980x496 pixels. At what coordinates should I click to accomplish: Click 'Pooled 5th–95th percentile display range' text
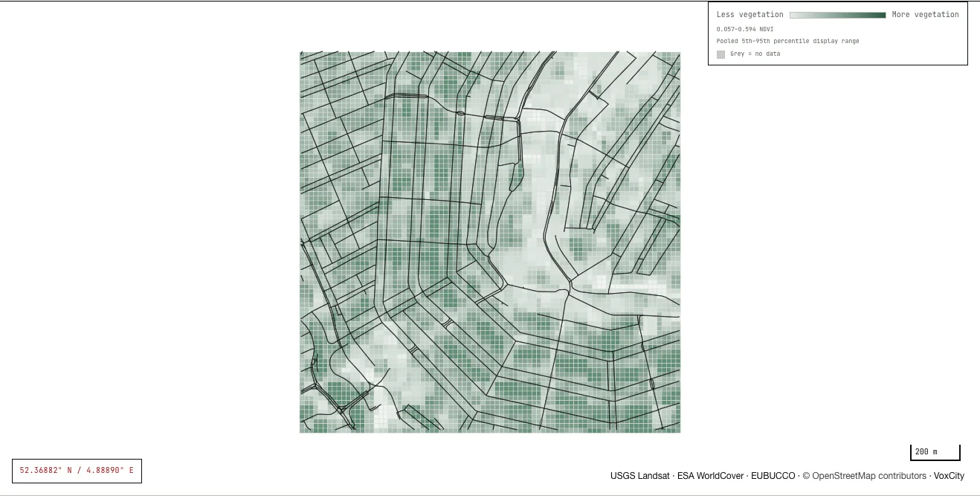pos(787,41)
